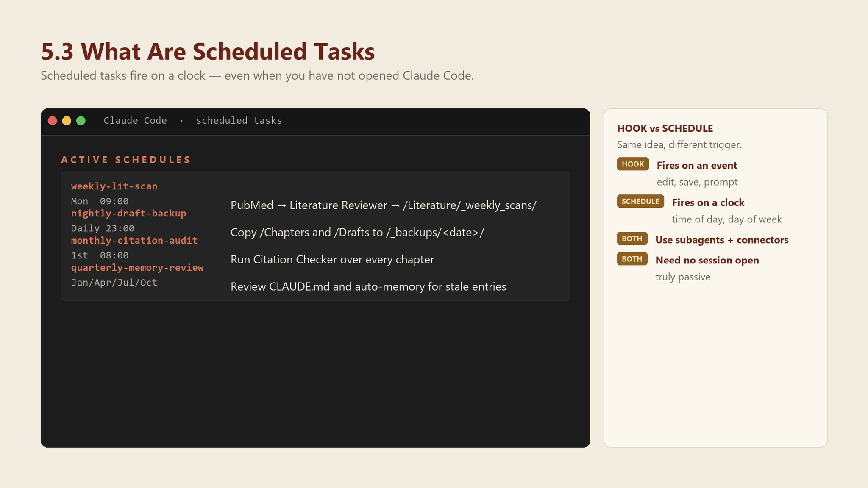868x488 pixels.
Task: Click the PubMed Literature Reviewer description line
Action: pos(384,205)
